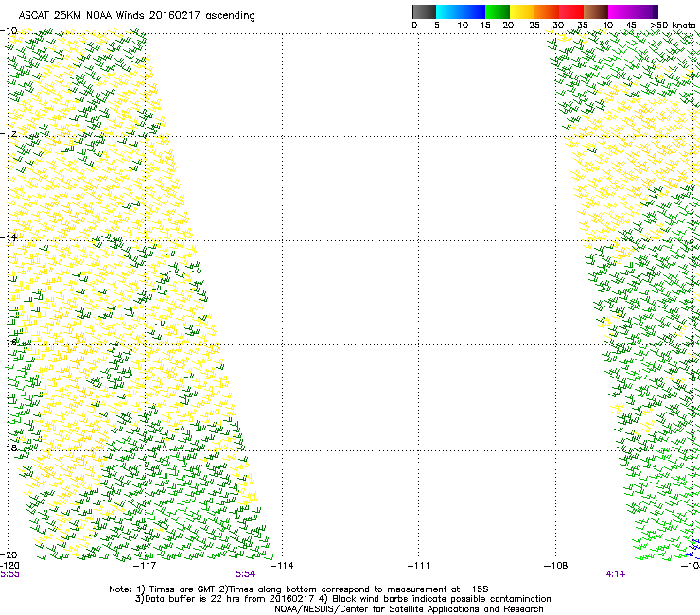Click the '-20' latitude label
The height and width of the screenshot is (615, 700).
[x=9, y=554]
